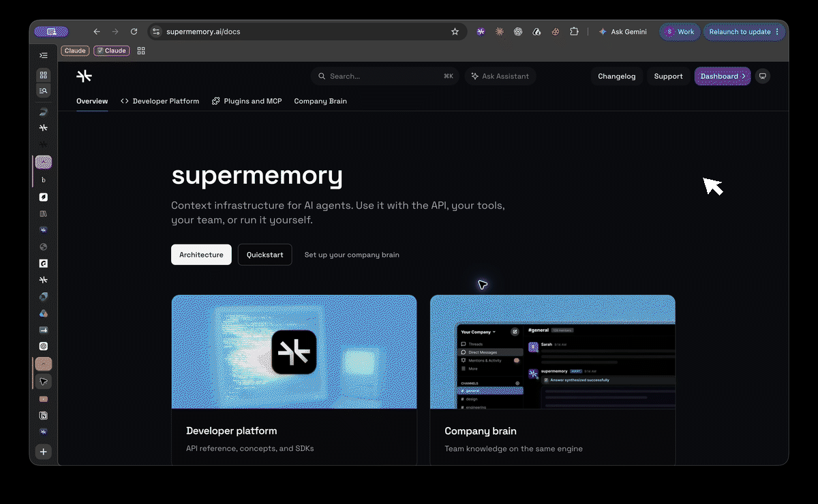The height and width of the screenshot is (504, 818).
Task: Open the Company brain card image
Action: pos(553,351)
